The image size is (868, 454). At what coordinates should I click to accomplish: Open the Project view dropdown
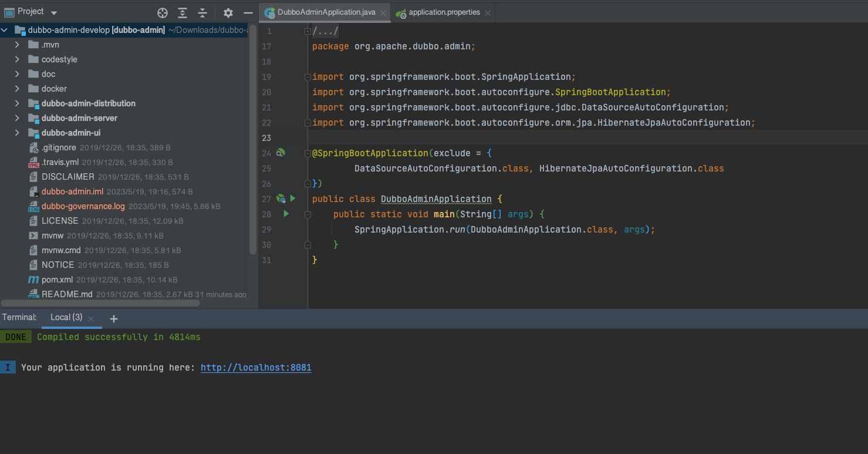tap(54, 12)
